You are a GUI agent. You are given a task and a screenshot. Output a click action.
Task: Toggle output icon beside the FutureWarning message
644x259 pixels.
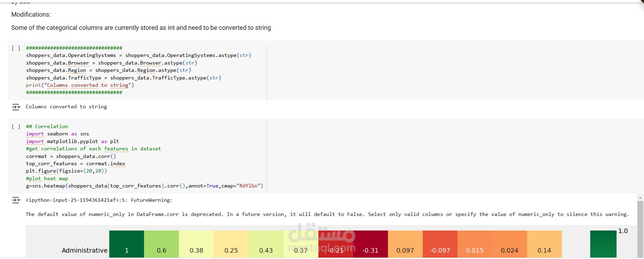point(16,200)
